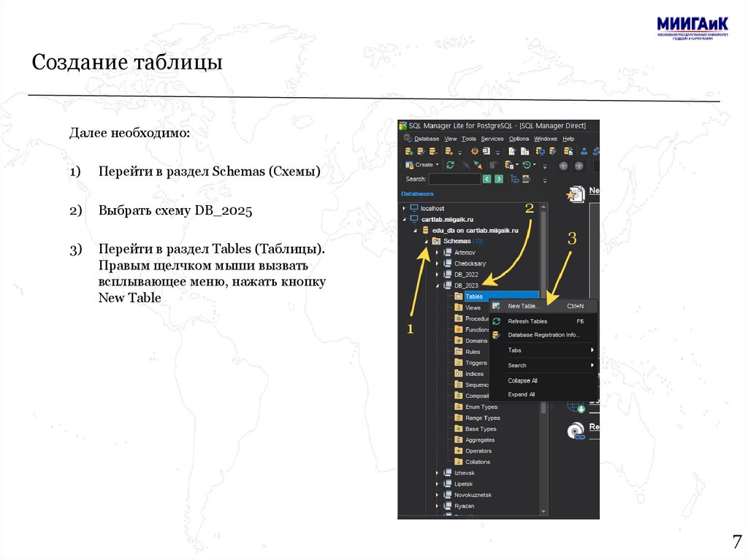Image resolution: width=748 pixels, height=560 pixels.
Task: Select the Ryazan schema row
Action: pos(464,506)
